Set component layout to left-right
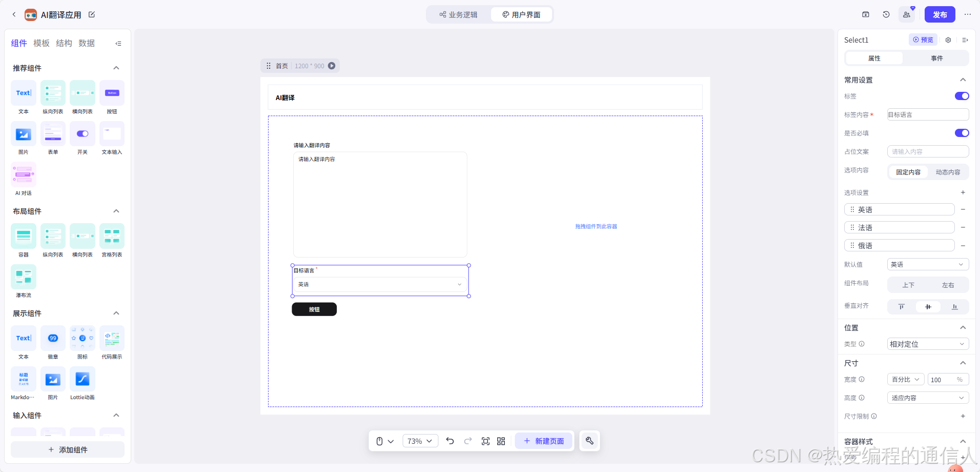Viewport: 980px width, 472px height. point(948,285)
